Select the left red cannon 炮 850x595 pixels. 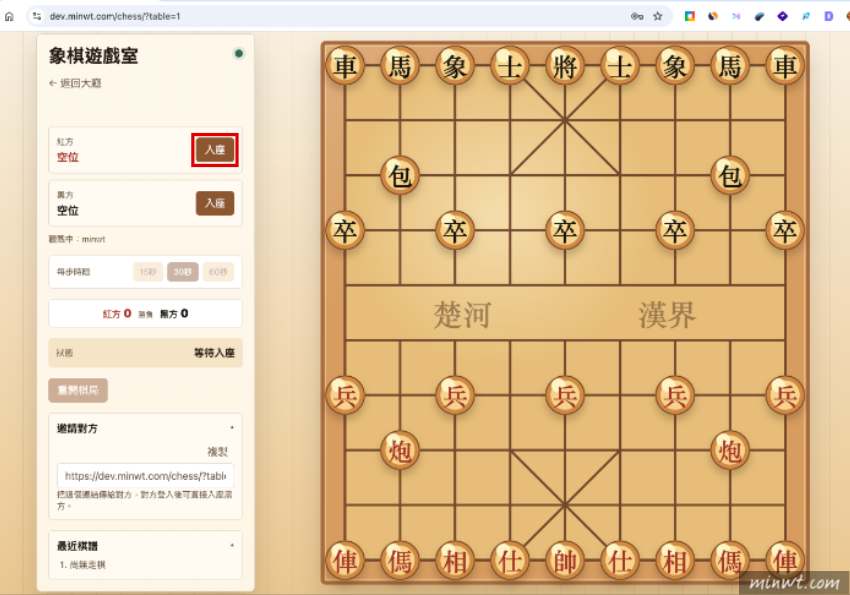400,450
